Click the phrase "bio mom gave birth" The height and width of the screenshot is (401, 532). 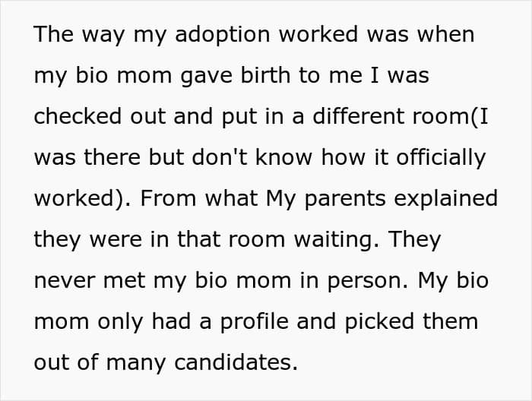click(183, 76)
